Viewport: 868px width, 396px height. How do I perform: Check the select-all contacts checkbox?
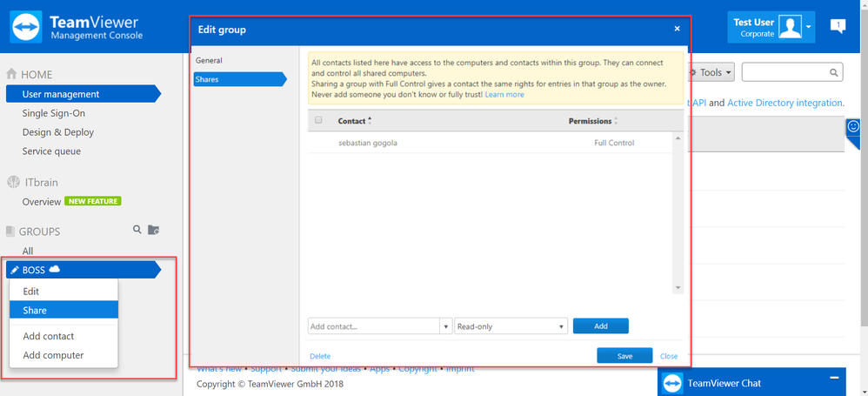click(318, 120)
